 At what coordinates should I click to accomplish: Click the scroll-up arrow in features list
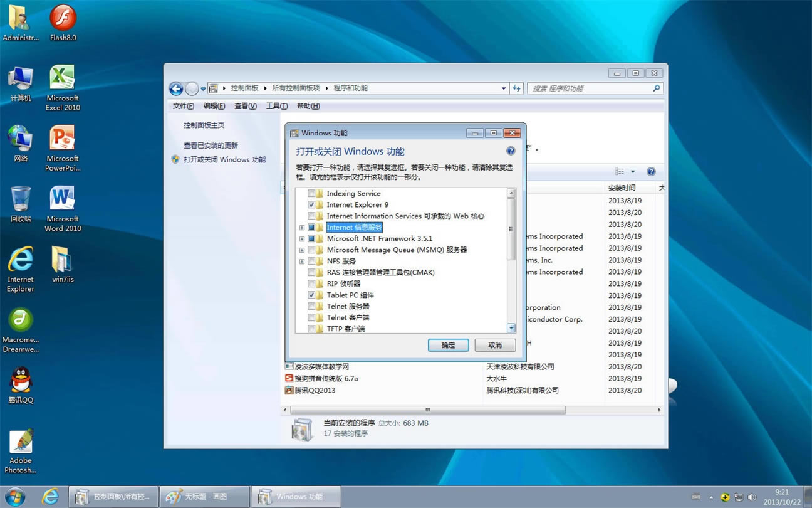coord(511,193)
